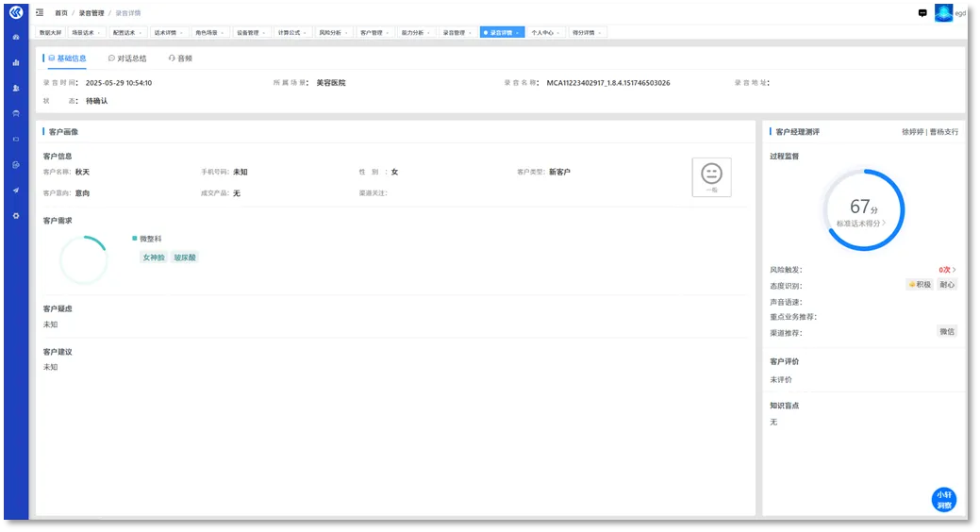The width and height of the screenshot is (980, 532).
Task: Click the blue user avatar icon
Action: pos(943,13)
